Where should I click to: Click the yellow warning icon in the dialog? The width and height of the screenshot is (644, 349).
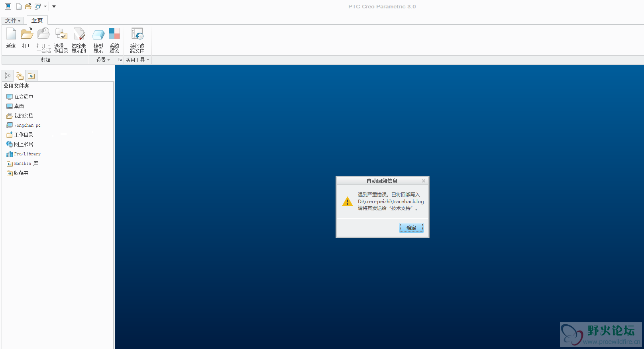tap(348, 202)
